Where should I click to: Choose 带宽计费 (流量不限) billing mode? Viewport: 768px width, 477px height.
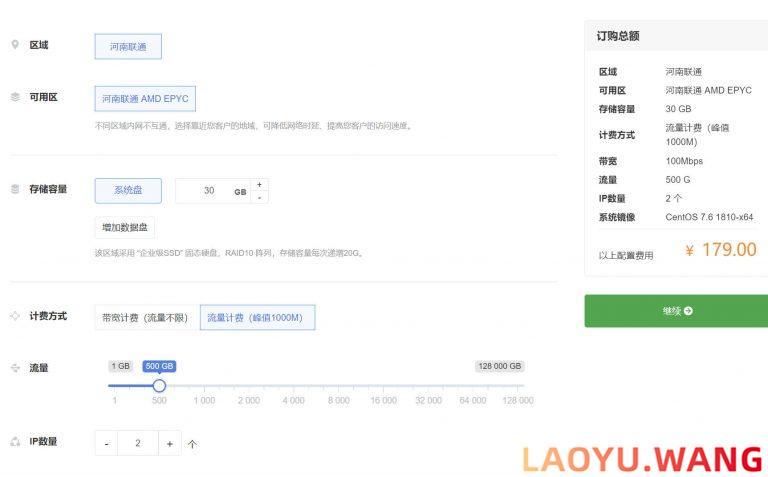pos(145,317)
